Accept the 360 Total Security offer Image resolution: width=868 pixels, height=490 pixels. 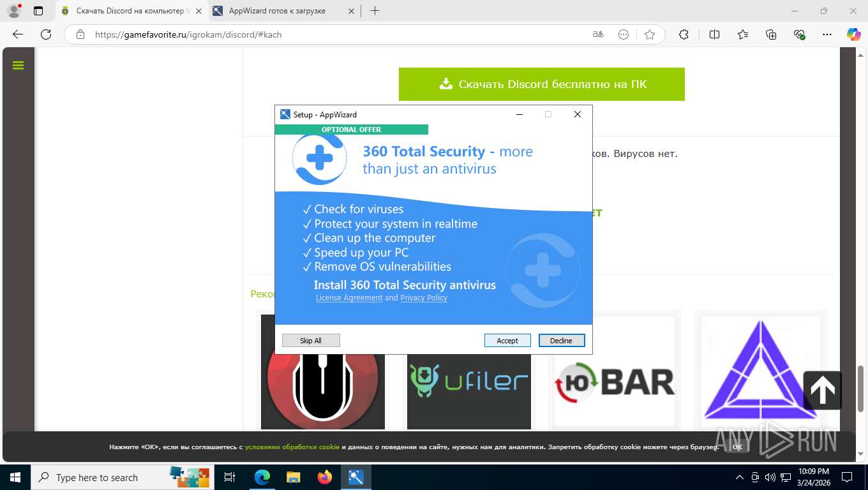[x=507, y=341]
